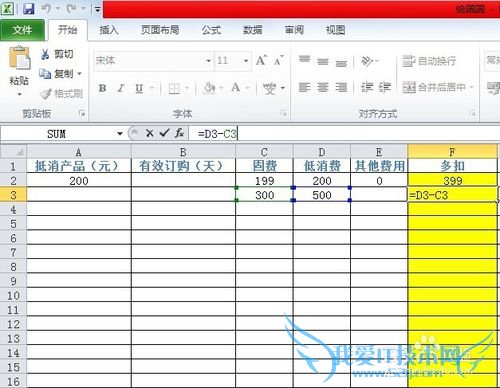Switch to the 视图 tab
This screenshot has width=500, height=388.
coord(335,30)
